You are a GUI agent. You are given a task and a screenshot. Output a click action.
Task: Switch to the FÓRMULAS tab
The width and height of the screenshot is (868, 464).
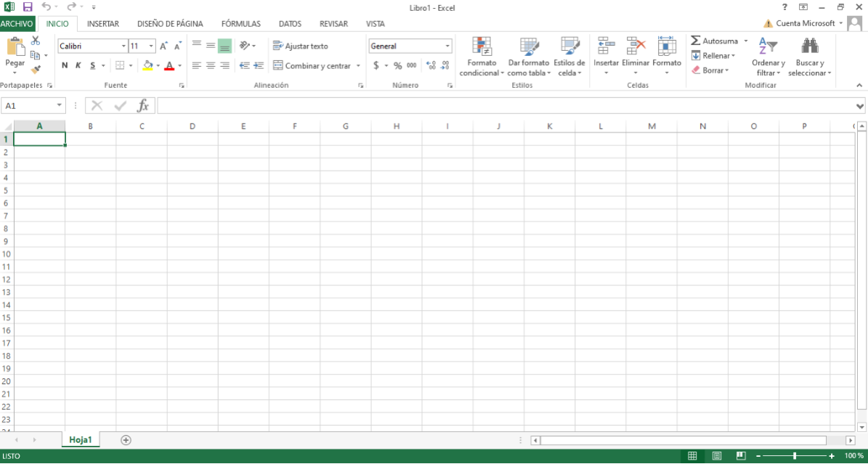[x=240, y=24]
